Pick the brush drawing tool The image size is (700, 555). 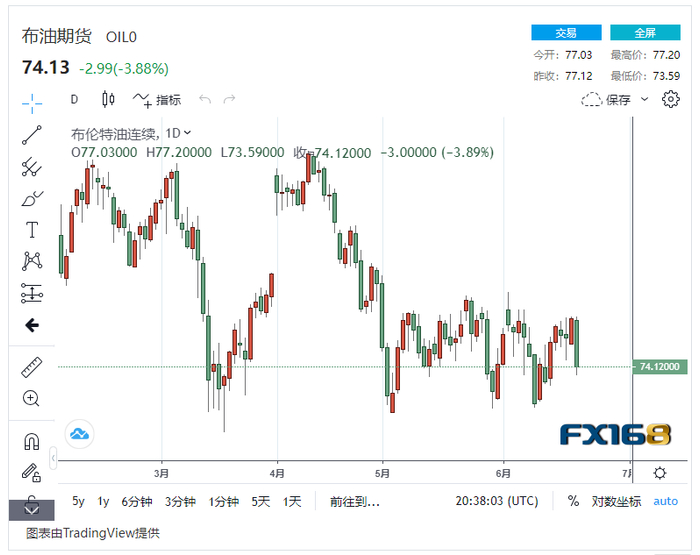[32, 198]
